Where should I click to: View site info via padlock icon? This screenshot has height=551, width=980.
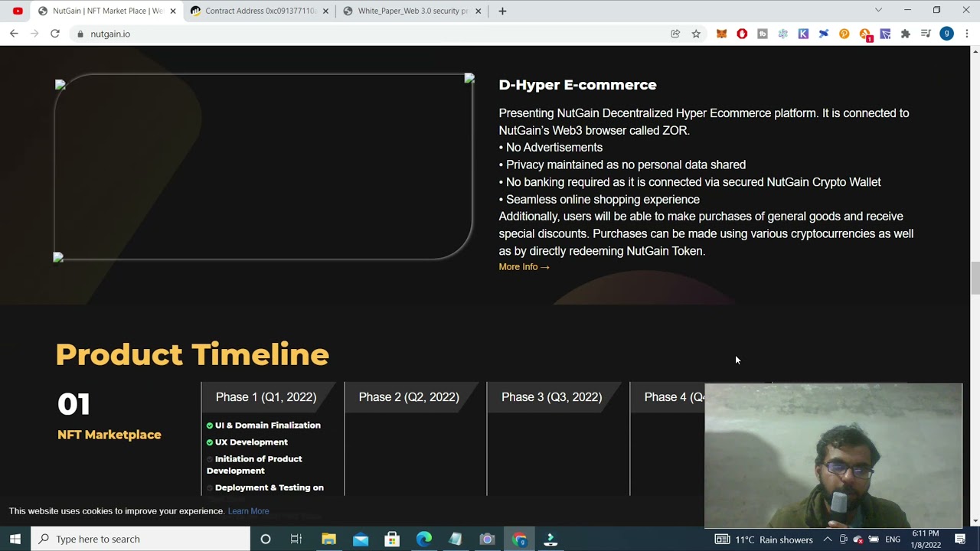[80, 34]
